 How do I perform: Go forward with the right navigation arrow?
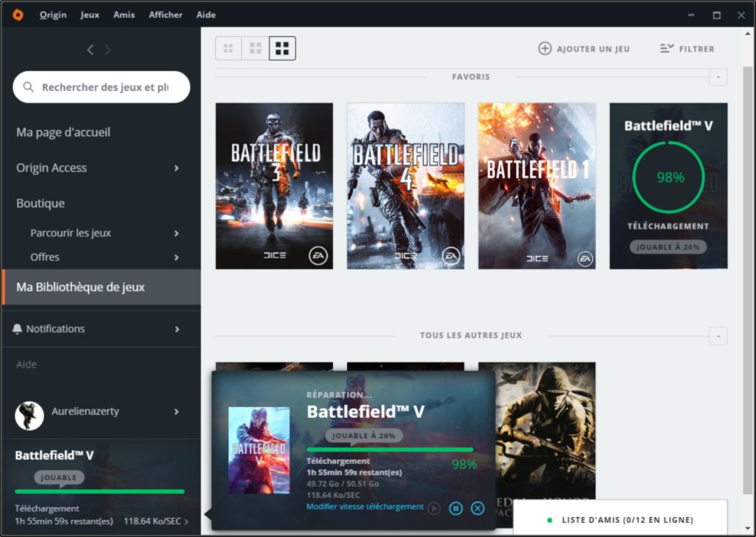pos(108,49)
